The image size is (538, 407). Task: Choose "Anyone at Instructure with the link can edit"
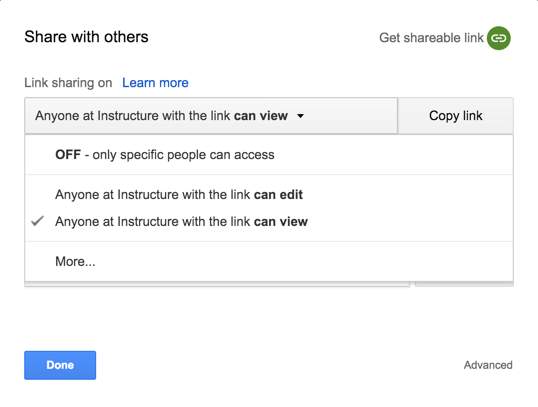pos(269,195)
